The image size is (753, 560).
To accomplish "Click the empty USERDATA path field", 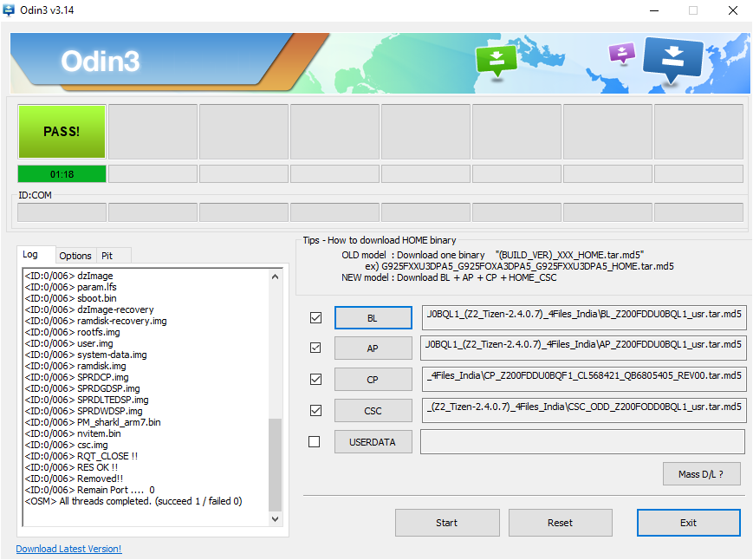I will point(582,441).
